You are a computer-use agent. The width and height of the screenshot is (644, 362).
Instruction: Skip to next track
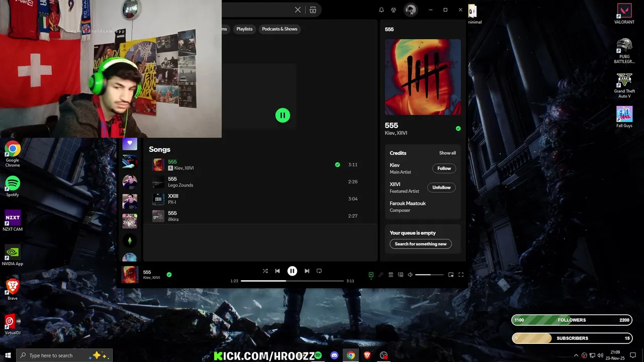pyautogui.click(x=307, y=271)
